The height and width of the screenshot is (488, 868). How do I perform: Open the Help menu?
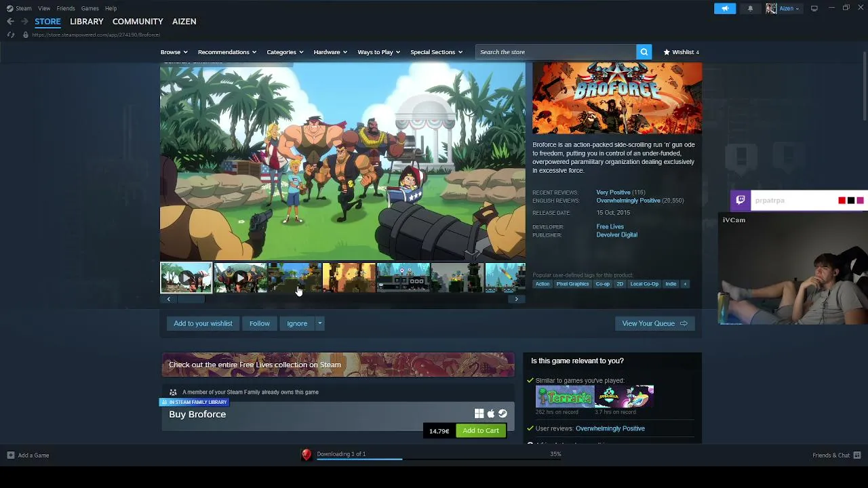tap(111, 8)
